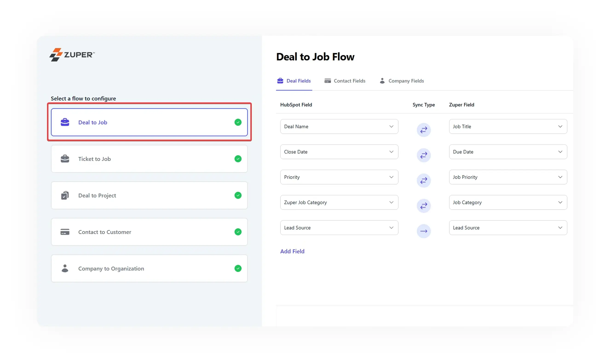The width and height of the screenshot is (610, 364).
Task: Click the green checkmark on Ticket to Job
Action: pos(238,159)
